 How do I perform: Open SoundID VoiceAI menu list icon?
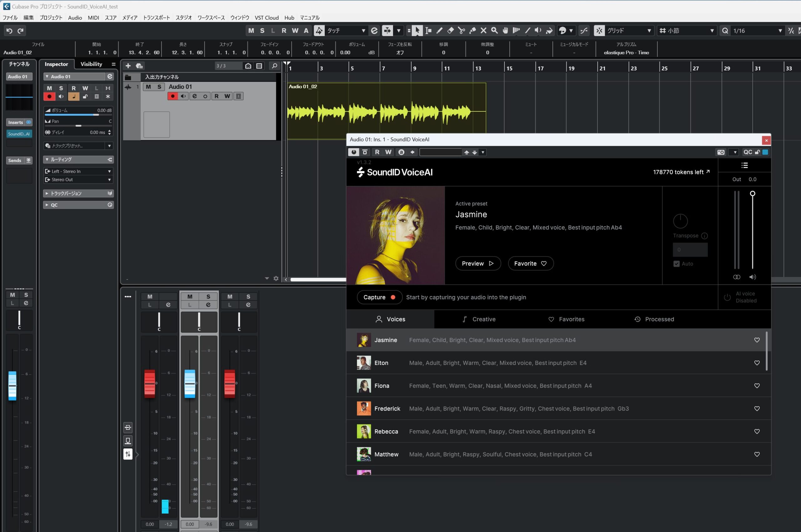click(x=744, y=165)
